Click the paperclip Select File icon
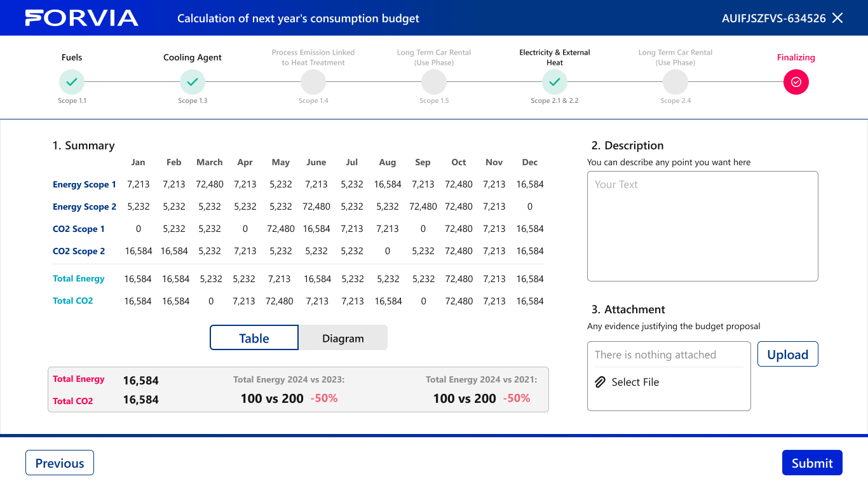 [600, 382]
